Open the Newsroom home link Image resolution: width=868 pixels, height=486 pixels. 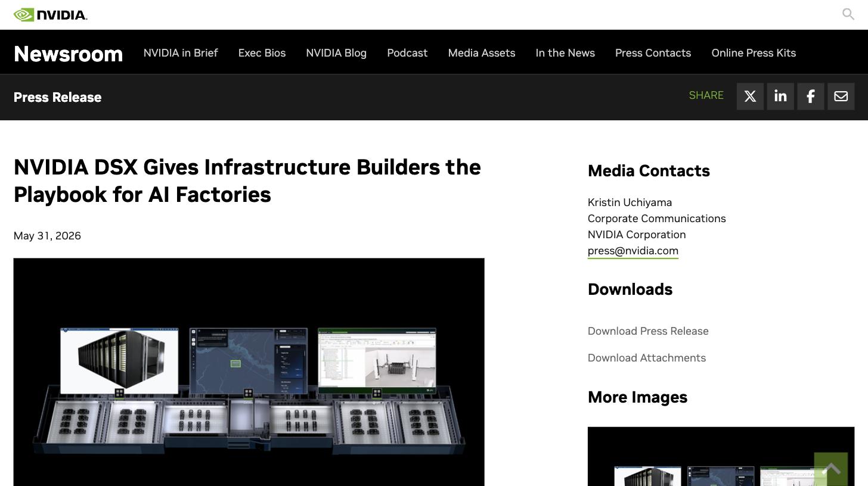[x=69, y=54]
